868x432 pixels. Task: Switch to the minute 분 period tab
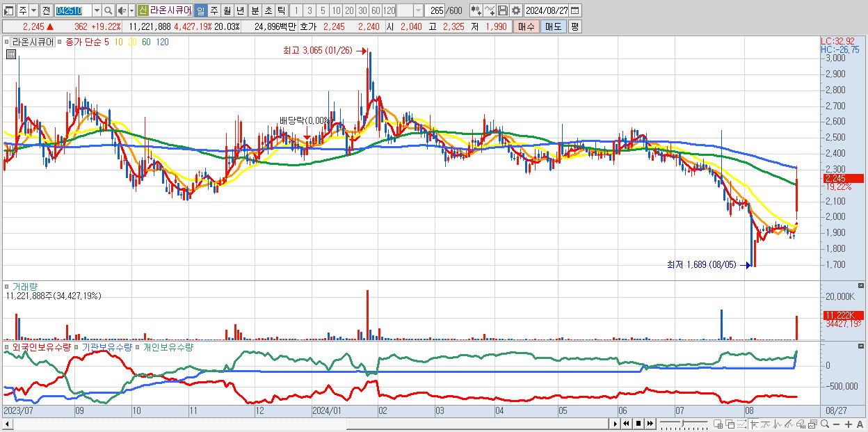255,10
